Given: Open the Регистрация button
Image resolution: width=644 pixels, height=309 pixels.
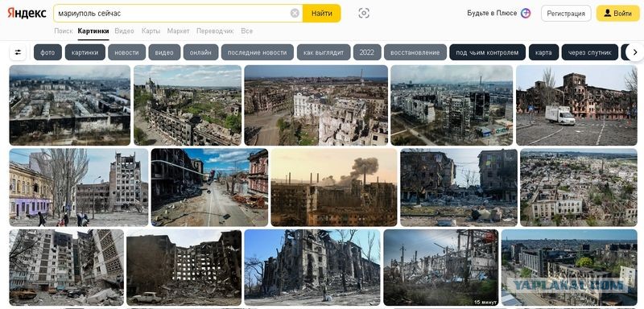Looking at the screenshot, I should (566, 14).
